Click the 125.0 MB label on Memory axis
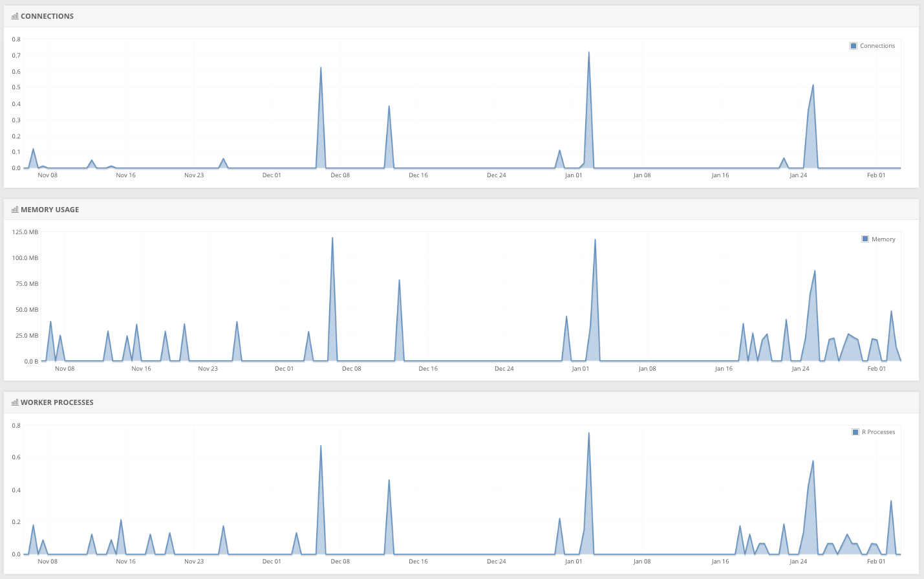The width and height of the screenshot is (924, 579). click(25, 232)
